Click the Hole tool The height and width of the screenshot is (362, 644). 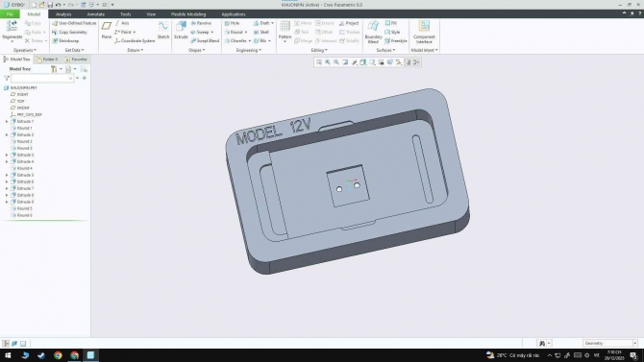click(x=232, y=23)
